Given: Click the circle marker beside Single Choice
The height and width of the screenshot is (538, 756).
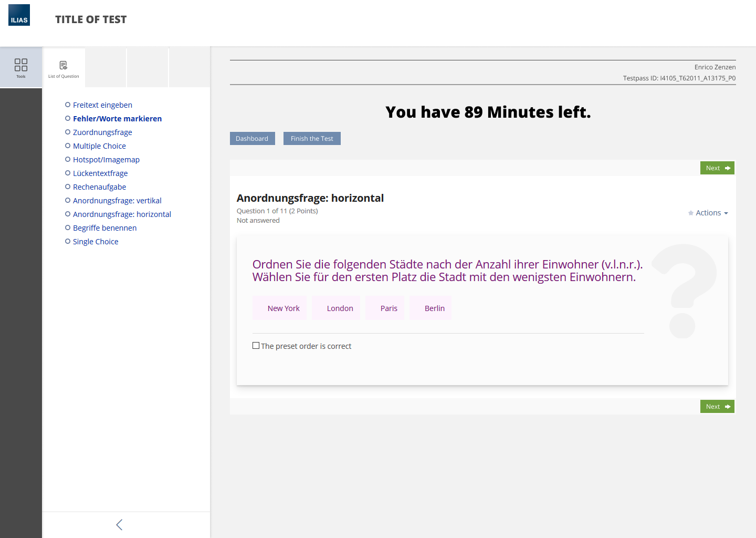Looking at the screenshot, I should coord(68,242).
